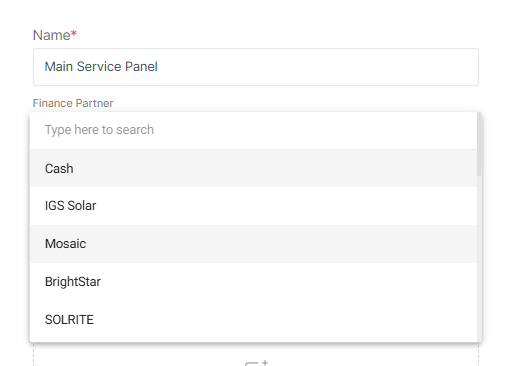512x366 pixels.
Task: Click the Name field label
Action: click(52, 35)
